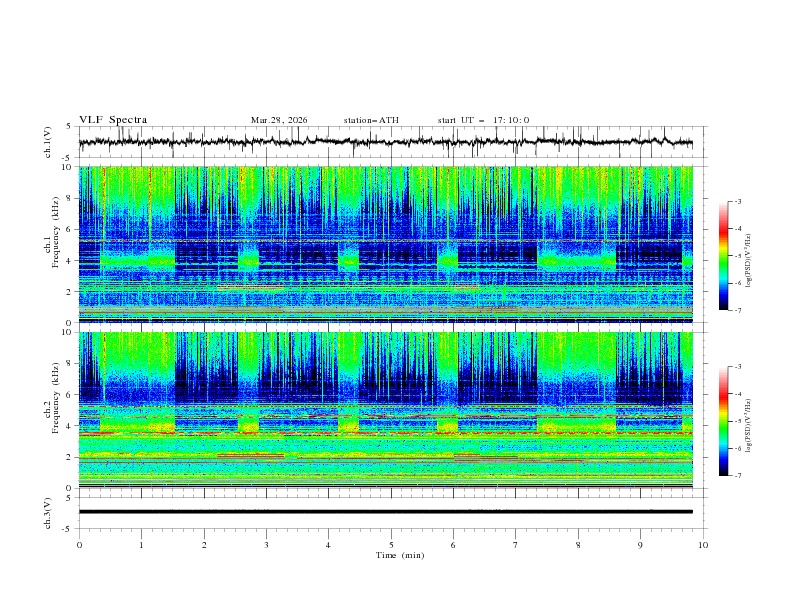Click the "-5" tick on lower color bar
Viewport: 792px width, 612px height.
[738, 421]
